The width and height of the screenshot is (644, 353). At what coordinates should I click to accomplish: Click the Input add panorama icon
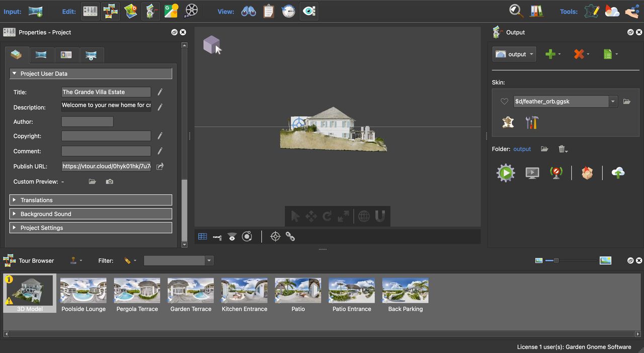(36, 11)
